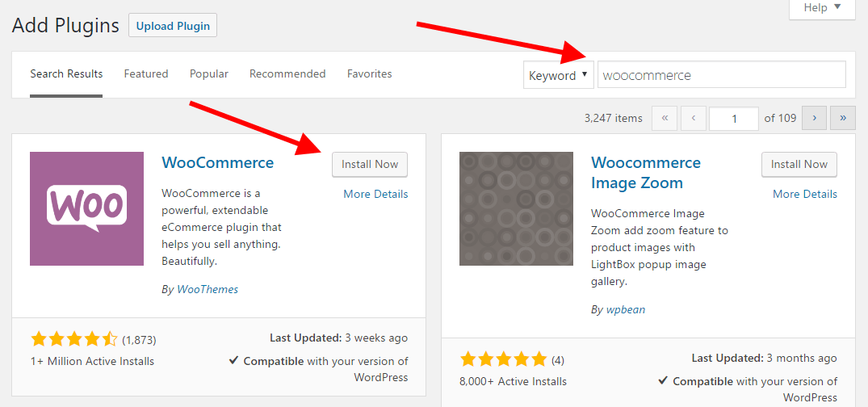868x407 pixels.
Task: Go to the first page of results
Action: [665, 119]
